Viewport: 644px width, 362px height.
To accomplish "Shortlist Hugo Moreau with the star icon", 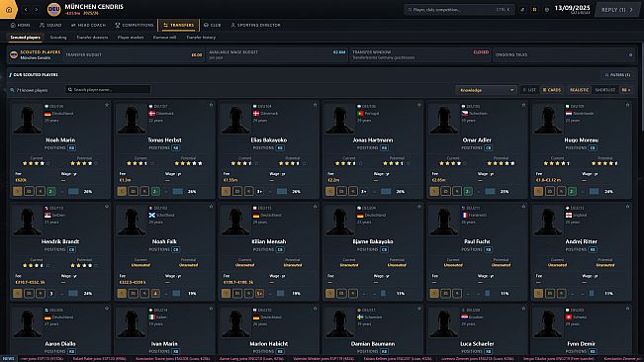I will pyautogui.click(x=627, y=105).
